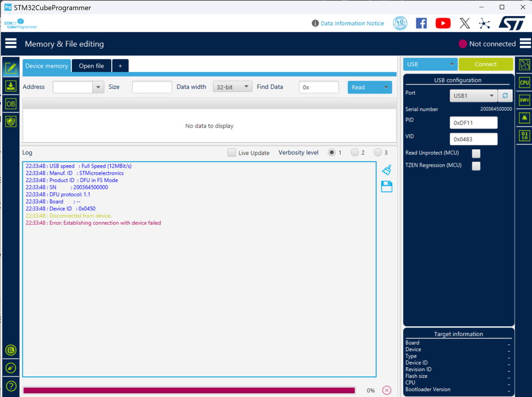Tick Read Unprotect (MCU) checkbox
532x397 pixels.
point(476,153)
